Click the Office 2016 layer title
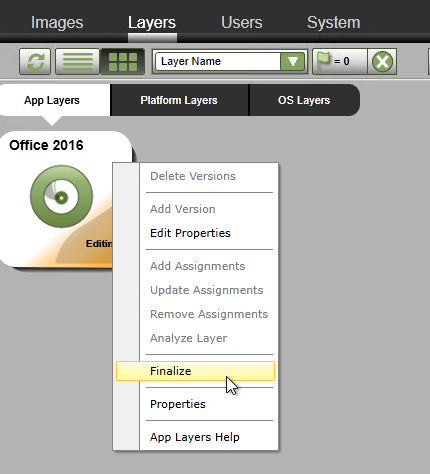 46,145
